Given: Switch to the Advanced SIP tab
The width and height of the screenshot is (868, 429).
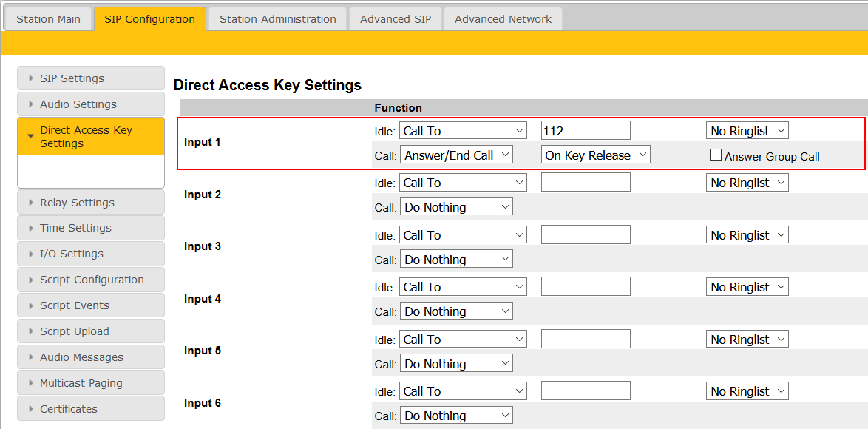Looking at the screenshot, I should pos(395,19).
